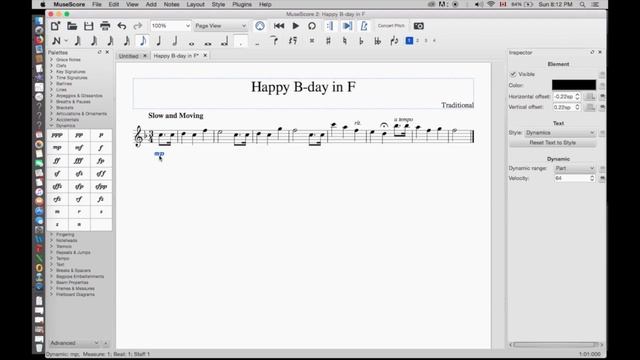Open the 100% zoom dropdown
This screenshot has height=360, width=640.
tap(170, 26)
